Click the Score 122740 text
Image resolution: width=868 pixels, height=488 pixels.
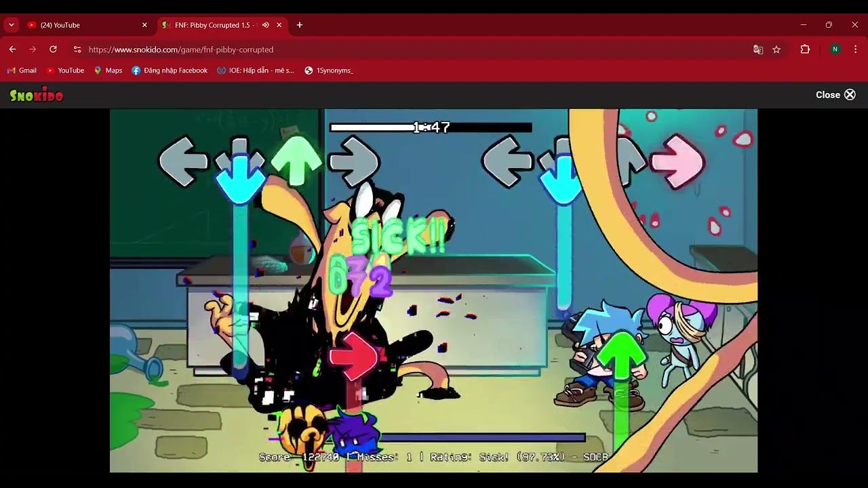point(299,457)
